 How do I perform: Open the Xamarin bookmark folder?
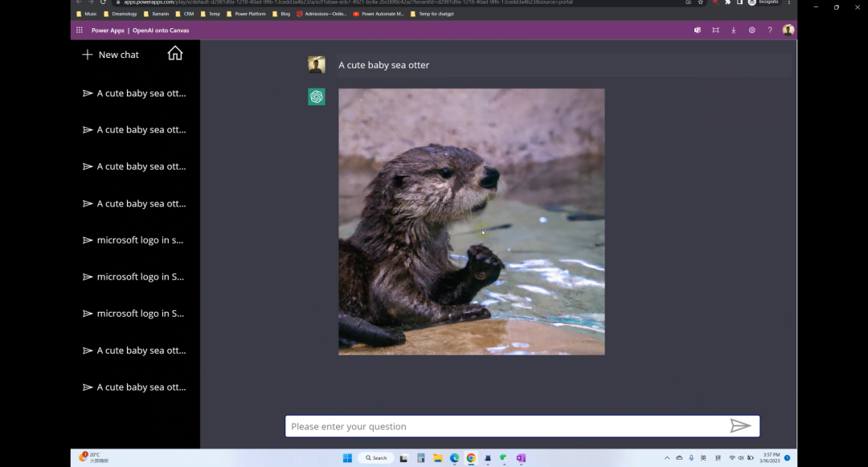pos(156,14)
